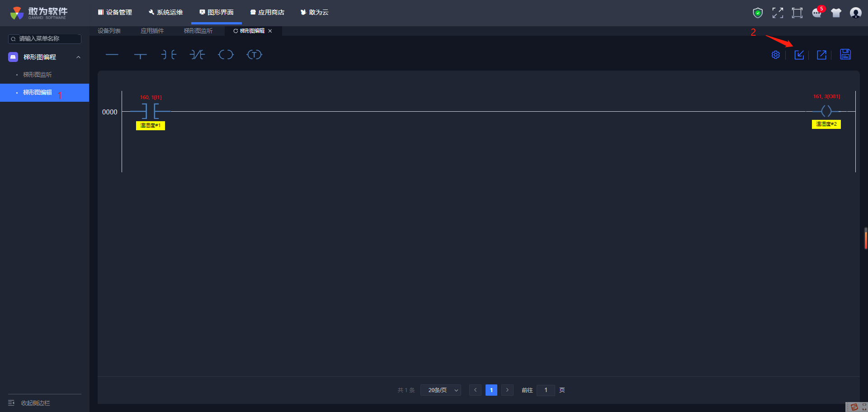868x412 pixels.
Task: Select the output coil tool
Action: (x=226, y=55)
